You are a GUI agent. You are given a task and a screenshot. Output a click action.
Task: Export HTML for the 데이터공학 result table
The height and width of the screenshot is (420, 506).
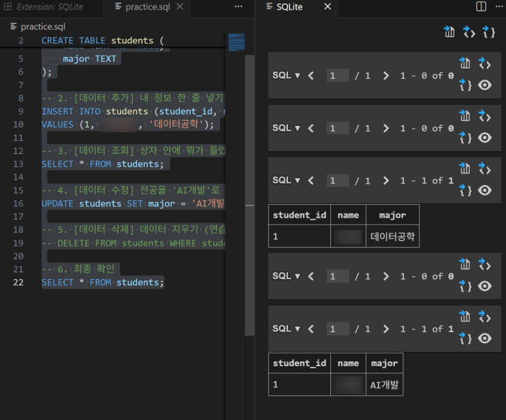coord(484,168)
